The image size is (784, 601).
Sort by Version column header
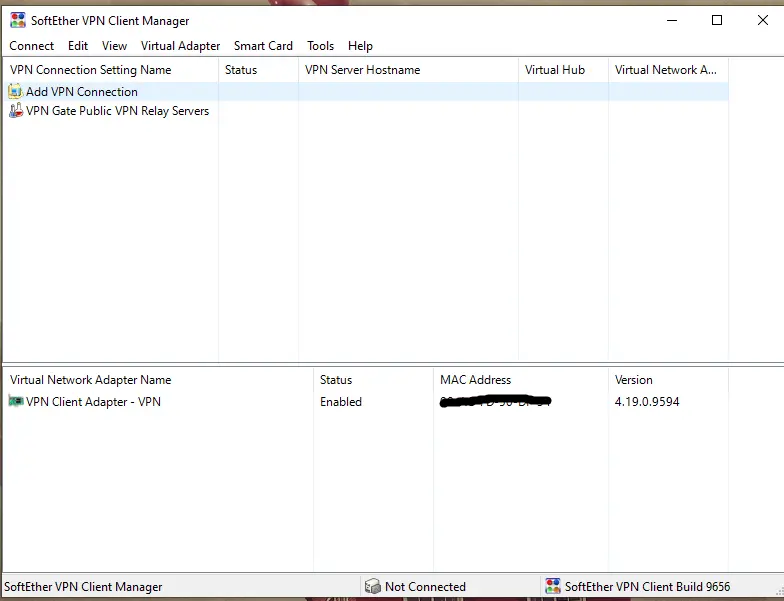tap(668, 380)
